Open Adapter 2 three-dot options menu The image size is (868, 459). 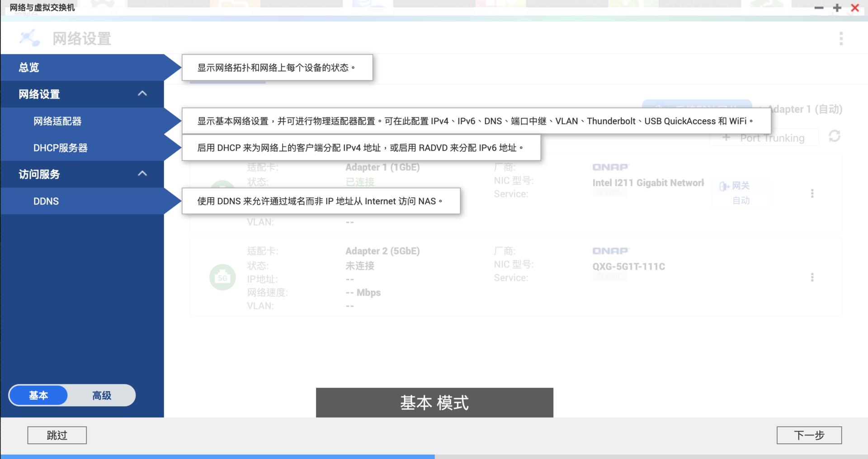pyautogui.click(x=813, y=277)
